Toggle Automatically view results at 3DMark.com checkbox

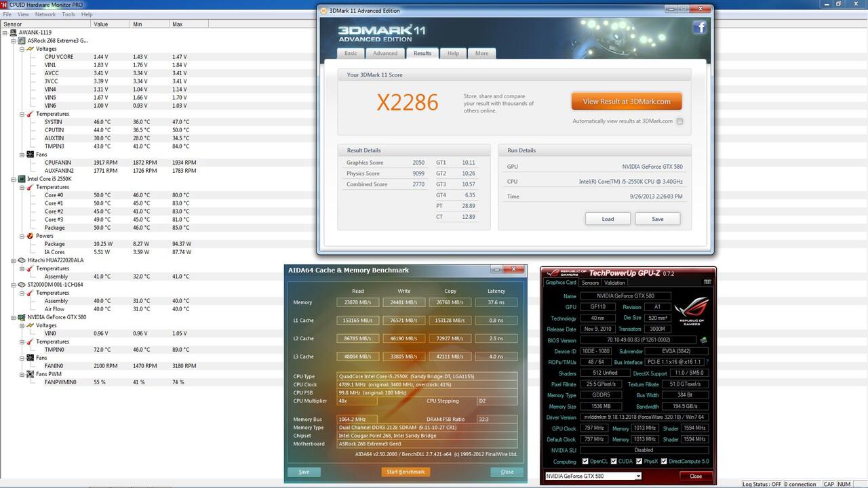(679, 121)
